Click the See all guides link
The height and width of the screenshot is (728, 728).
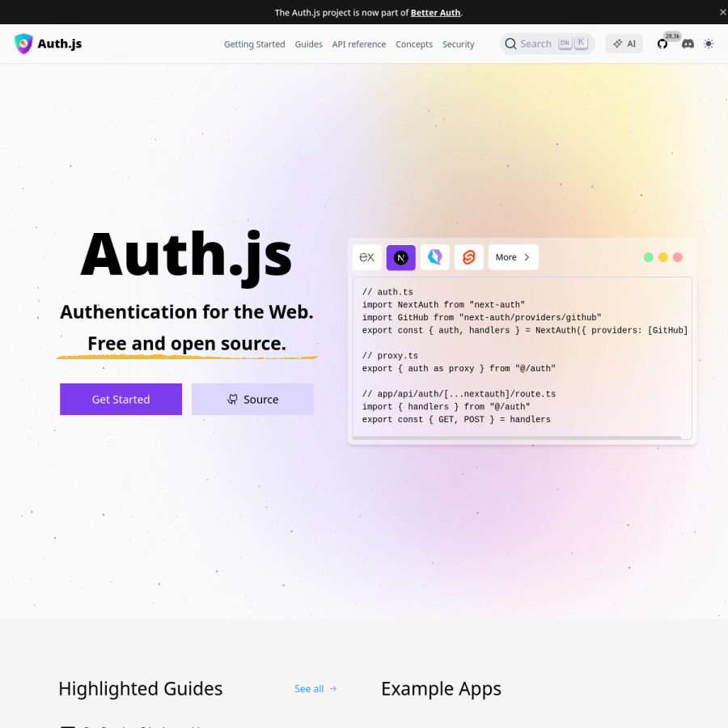[x=315, y=688]
